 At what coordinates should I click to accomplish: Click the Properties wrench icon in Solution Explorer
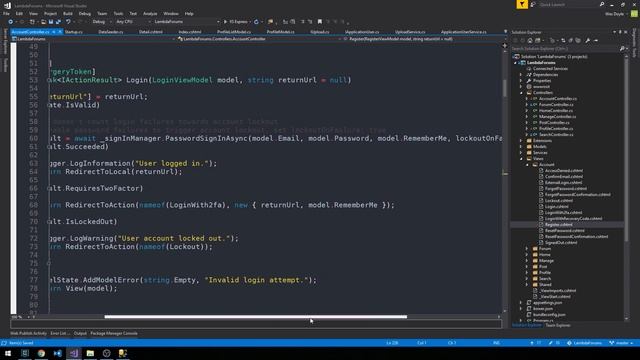click(x=588, y=40)
